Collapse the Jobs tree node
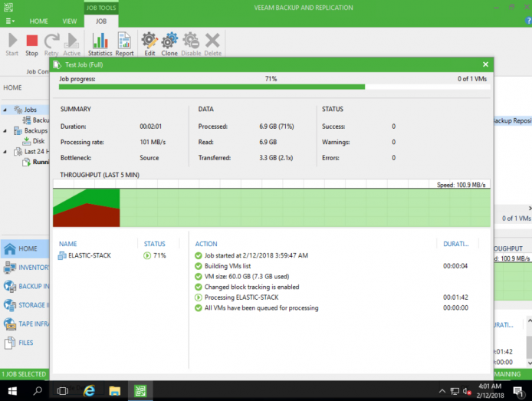 point(5,110)
